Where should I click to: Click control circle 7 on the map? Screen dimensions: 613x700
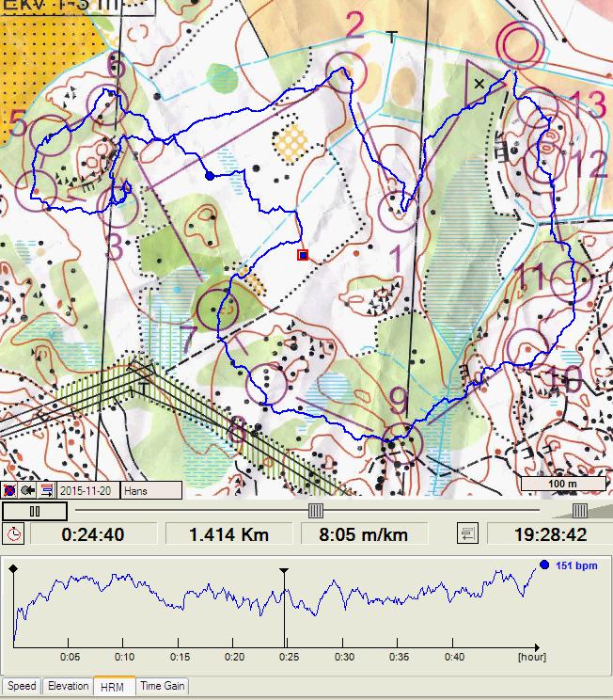pos(217,310)
